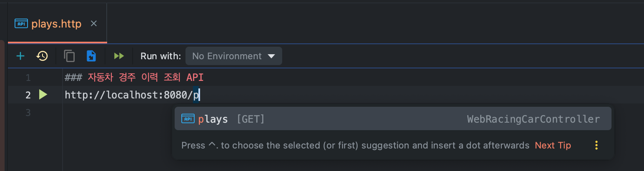Click the API icon on plays.http tab
This screenshot has height=171, width=644.
[21, 23]
